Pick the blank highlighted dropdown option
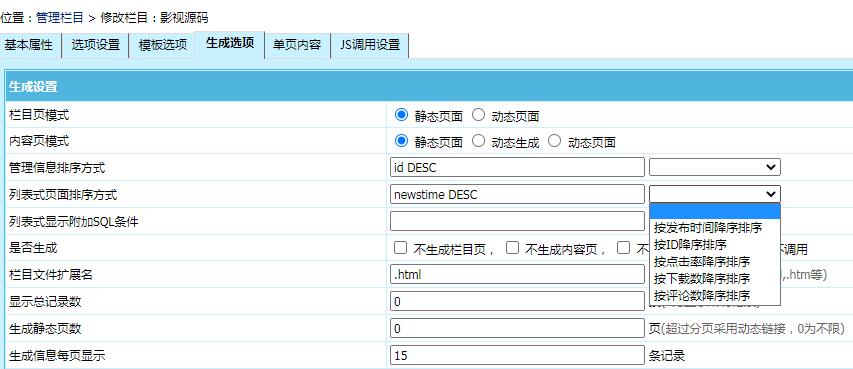Image resolution: width=853 pixels, height=369 pixels. click(715, 211)
